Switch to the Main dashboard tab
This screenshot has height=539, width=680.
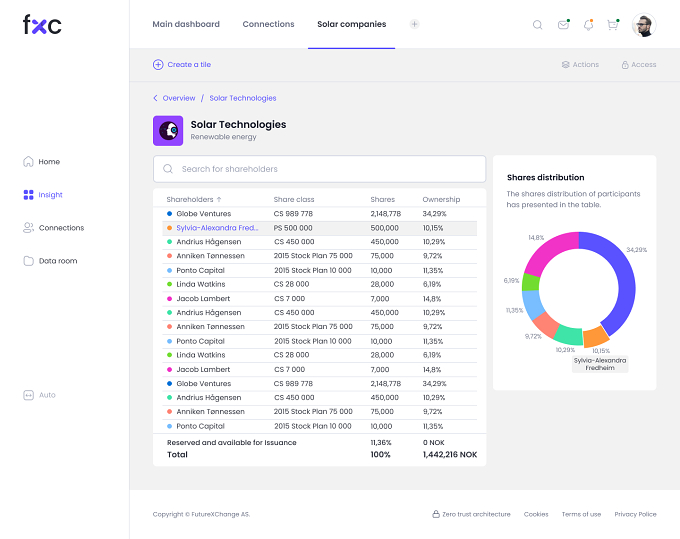point(186,24)
